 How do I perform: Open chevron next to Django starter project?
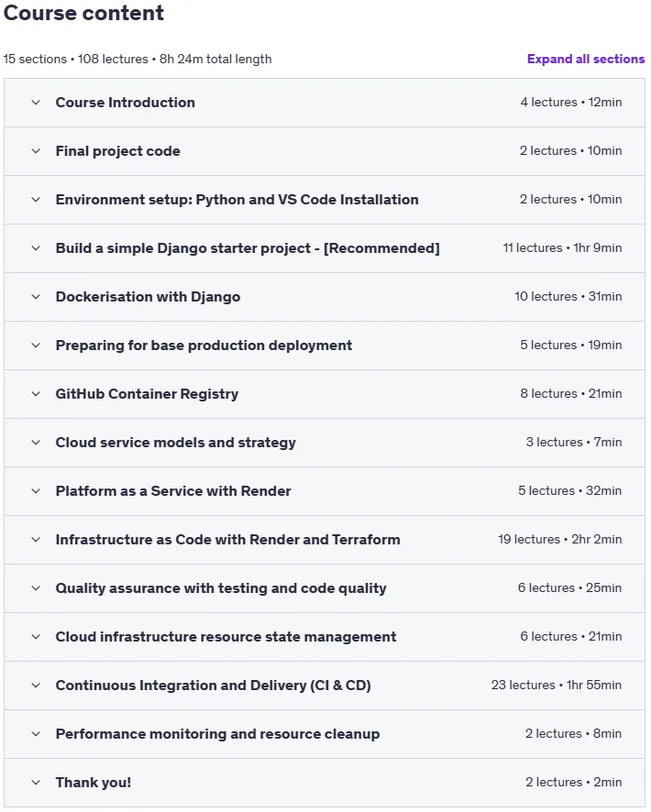pos(36,248)
